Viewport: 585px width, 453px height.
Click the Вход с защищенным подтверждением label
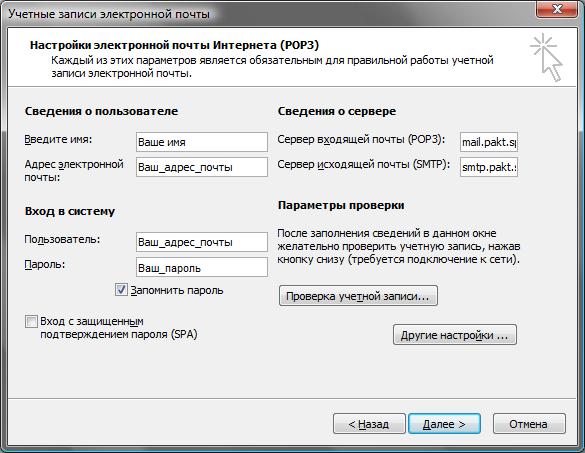coord(119,328)
